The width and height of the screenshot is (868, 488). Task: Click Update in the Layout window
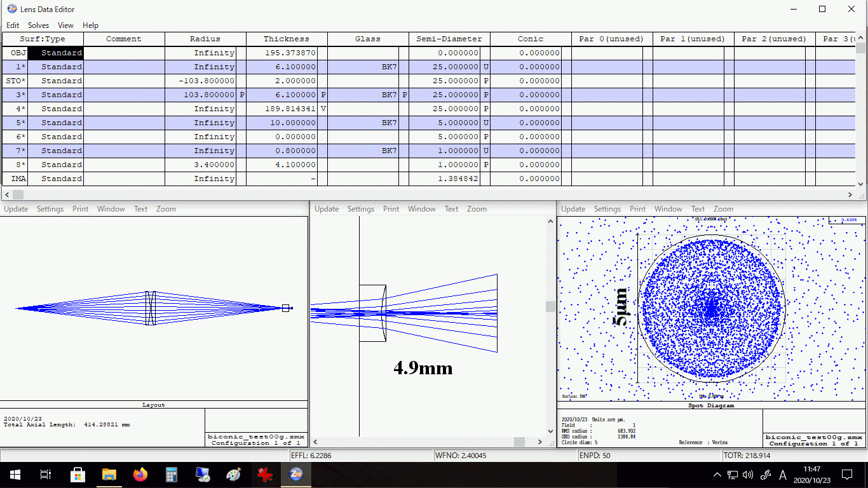[16, 209]
